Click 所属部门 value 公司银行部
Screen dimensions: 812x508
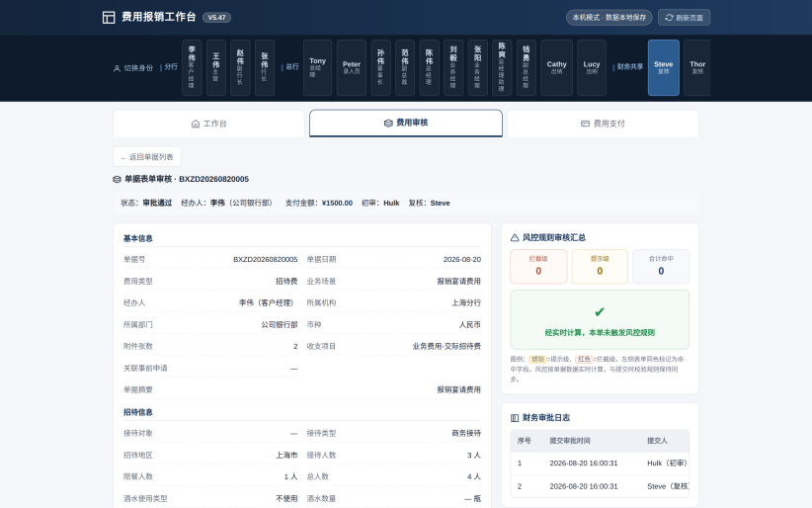click(280, 324)
